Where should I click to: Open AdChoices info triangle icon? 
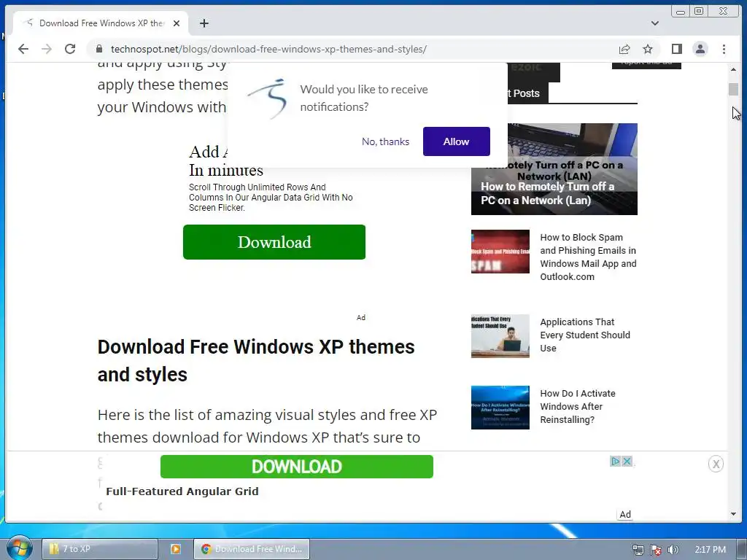coord(616,461)
